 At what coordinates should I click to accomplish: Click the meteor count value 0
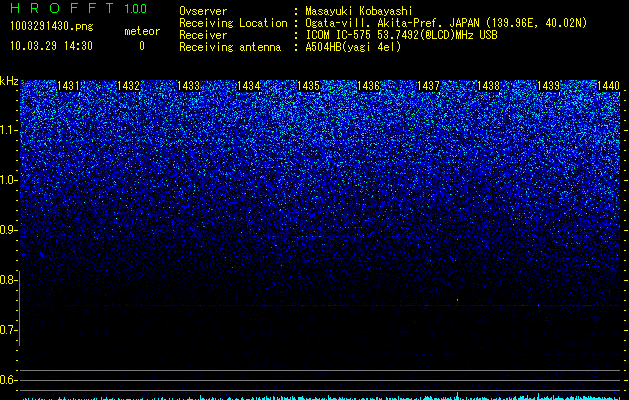tap(142, 46)
